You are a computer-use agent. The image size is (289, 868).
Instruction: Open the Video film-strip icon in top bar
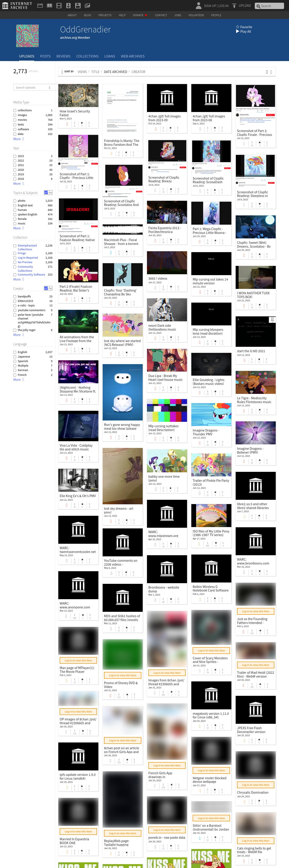[x=59, y=5]
